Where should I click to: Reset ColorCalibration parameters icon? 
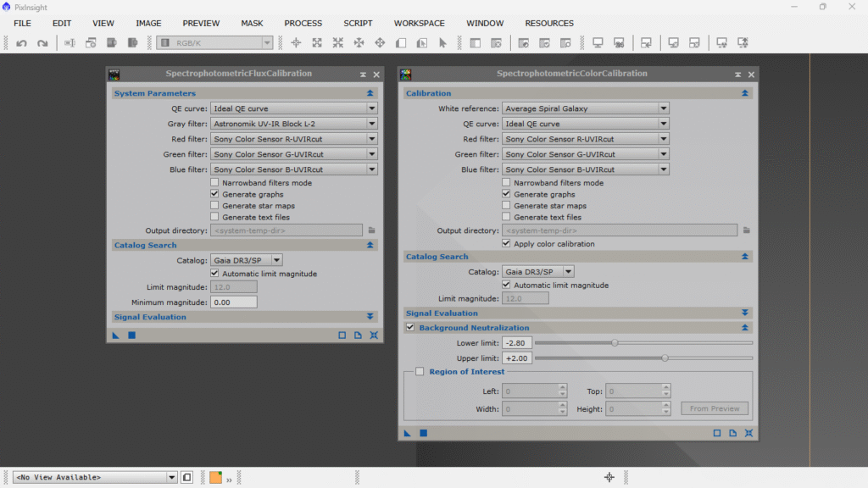click(749, 433)
